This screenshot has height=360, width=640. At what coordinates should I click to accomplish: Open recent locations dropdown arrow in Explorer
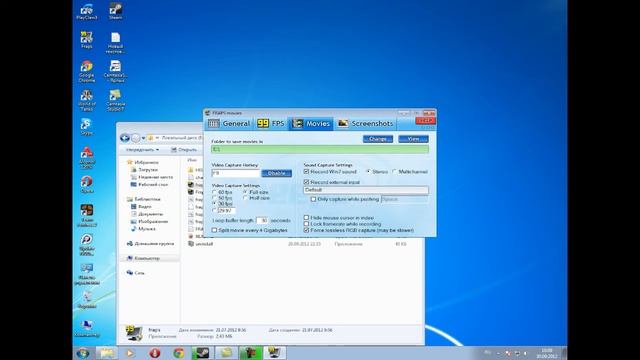click(143, 138)
